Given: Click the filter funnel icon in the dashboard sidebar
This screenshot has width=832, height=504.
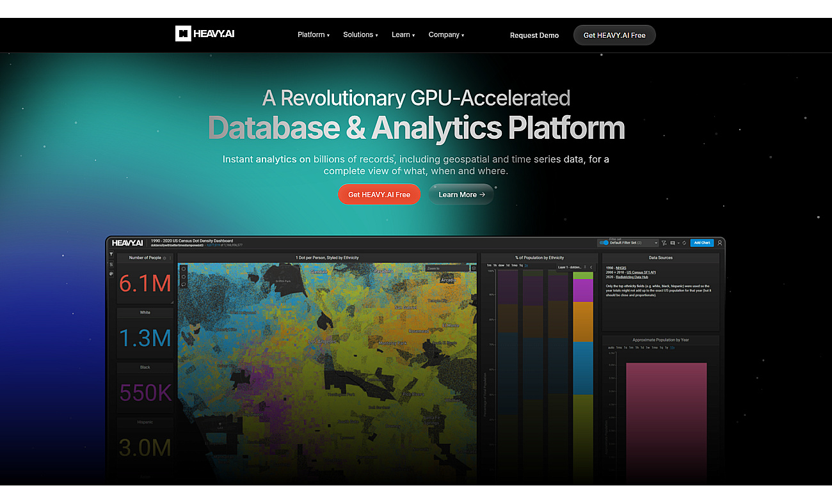Looking at the screenshot, I should (111, 254).
